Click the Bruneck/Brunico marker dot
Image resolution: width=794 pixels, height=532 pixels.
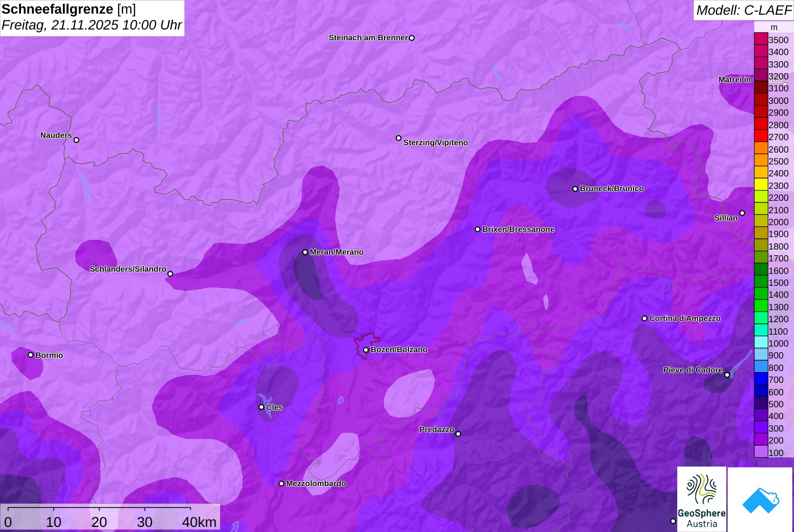pyautogui.click(x=575, y=189)
